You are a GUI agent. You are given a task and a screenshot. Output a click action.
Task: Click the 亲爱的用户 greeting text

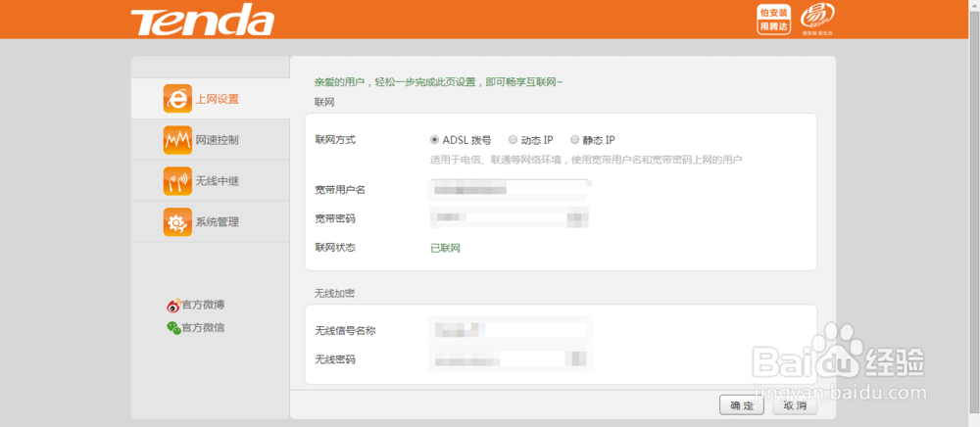[x=438, y=82]
